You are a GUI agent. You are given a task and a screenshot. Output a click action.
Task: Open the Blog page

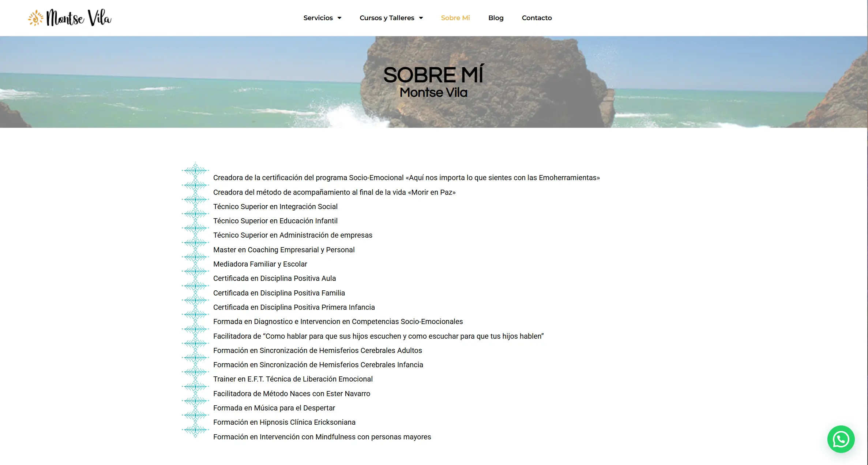pyautogui.click(x=496, y=18)
